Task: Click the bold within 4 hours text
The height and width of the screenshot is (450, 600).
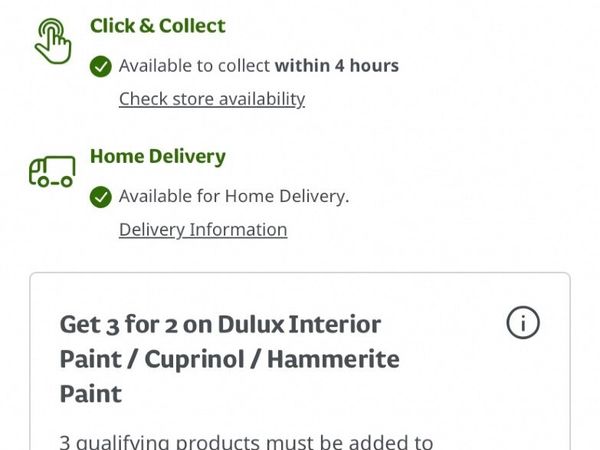Action: (x=337, y=66)
